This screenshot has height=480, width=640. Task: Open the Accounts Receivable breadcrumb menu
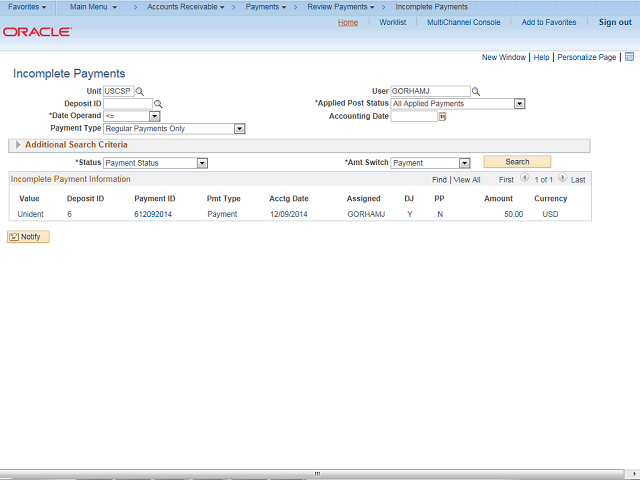(x=186, y=7)
